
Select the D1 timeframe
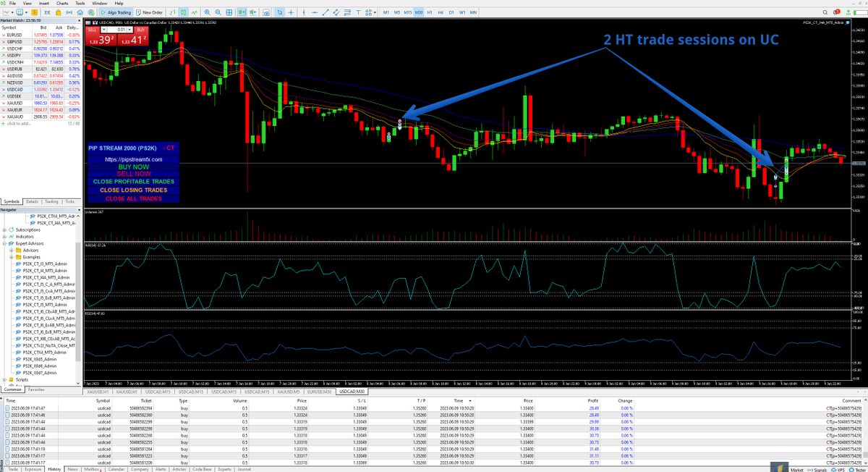pyautogui.click(x=451, y=12)
